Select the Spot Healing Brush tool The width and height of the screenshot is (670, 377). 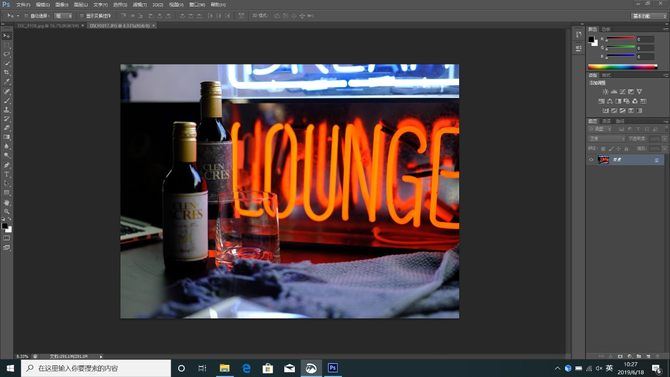click(6, 91)
